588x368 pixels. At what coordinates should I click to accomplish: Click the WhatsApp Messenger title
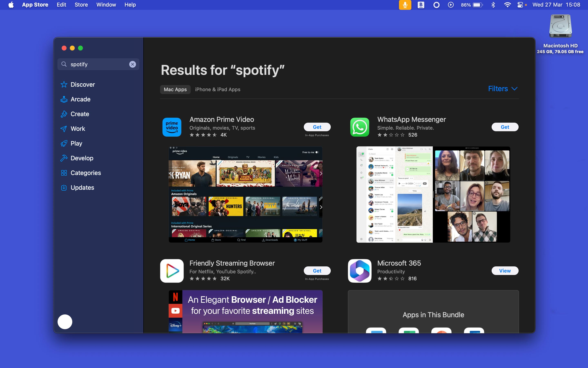(x=412, y=119)
